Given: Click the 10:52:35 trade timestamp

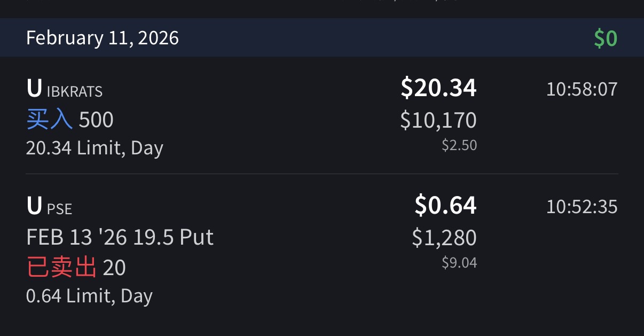Looking at the screenshot, I should [x=582, y=206].
